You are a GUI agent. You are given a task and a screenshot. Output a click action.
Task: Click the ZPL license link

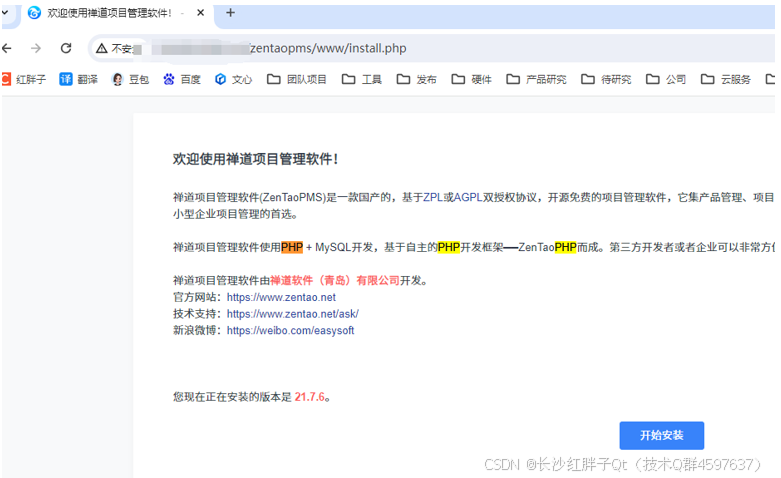coord(433,197)
